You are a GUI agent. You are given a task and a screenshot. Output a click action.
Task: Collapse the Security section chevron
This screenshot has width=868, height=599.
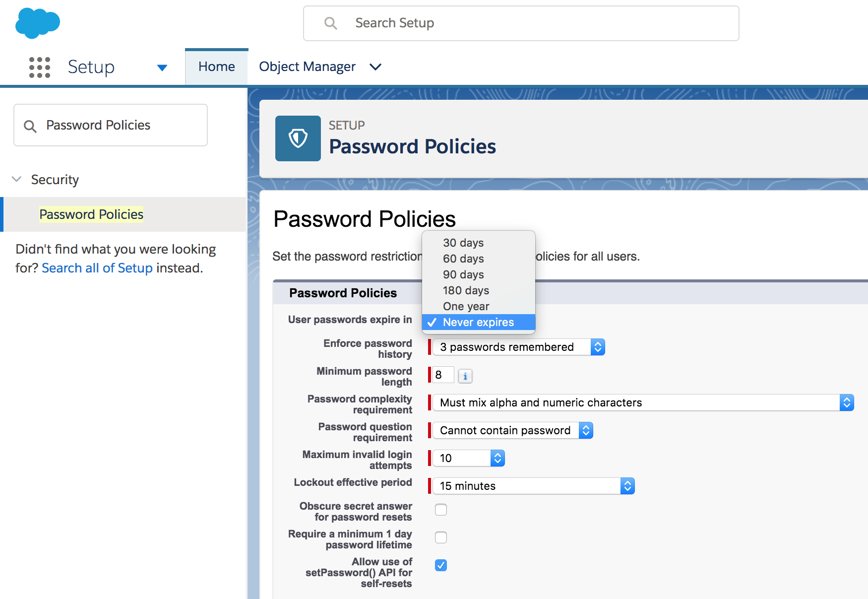point(17,179)
